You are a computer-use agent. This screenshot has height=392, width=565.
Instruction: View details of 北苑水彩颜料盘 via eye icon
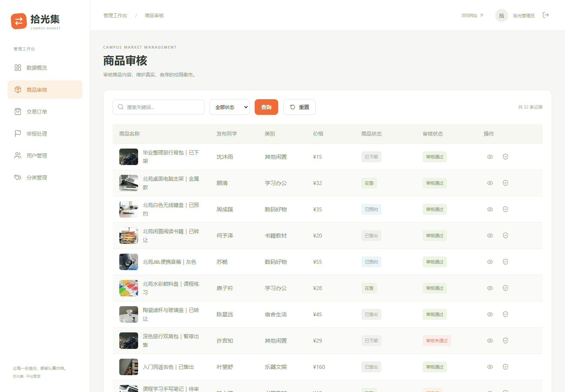(490, 288)
